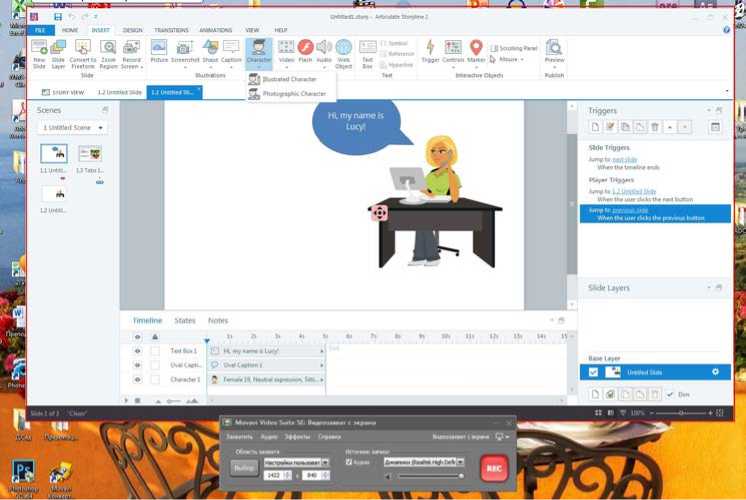Start recording with REC button
746x500 pixels.
click(x=494, y=468)
